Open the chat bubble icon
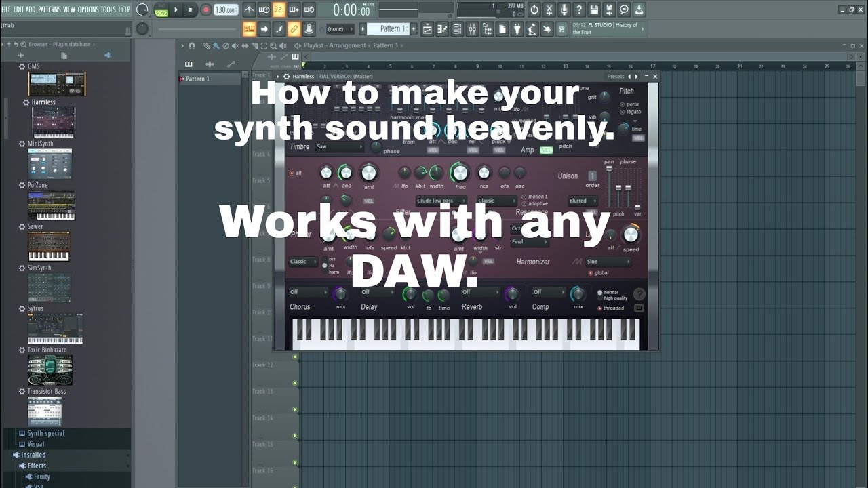The width and height of the screenshot is (868, 488). coord(624,9)
